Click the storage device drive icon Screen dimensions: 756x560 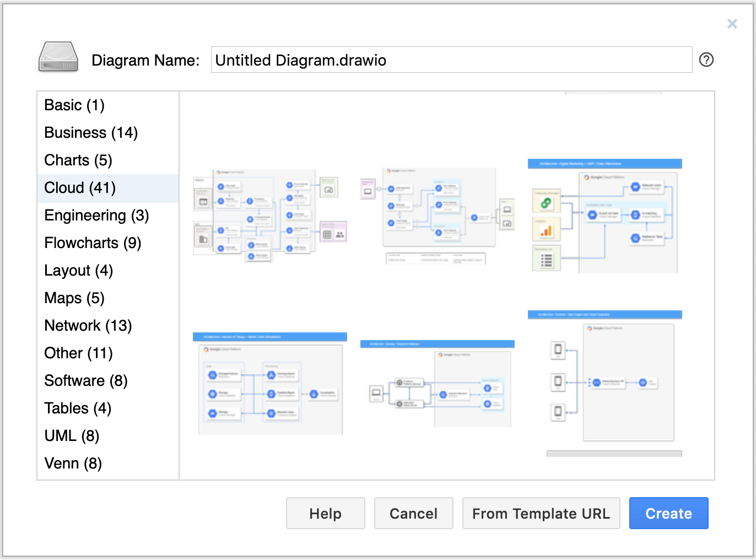(x=58, y=57)
